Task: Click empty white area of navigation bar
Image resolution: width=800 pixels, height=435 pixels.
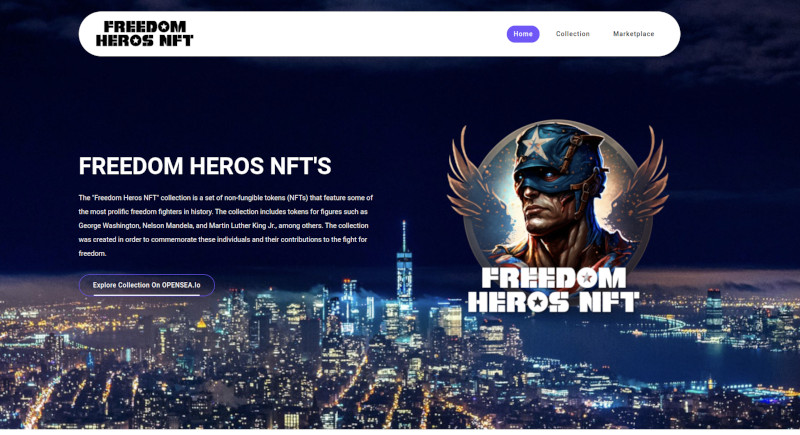Action: (x=347, y=34)
